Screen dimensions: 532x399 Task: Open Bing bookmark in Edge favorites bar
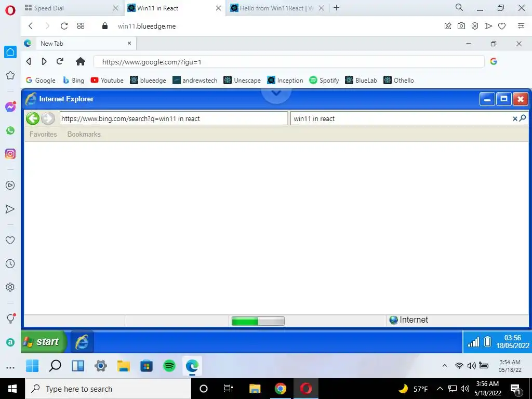point(73,81)
